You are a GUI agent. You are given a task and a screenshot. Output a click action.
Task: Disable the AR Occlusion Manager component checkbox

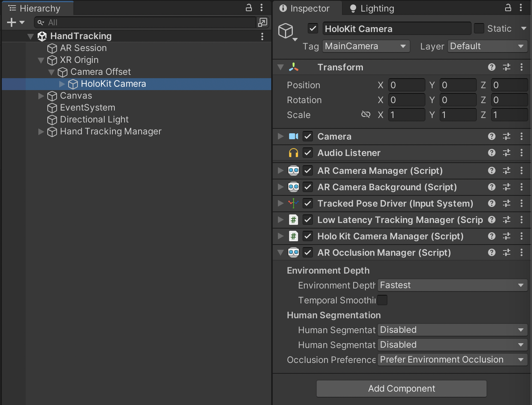(308, 252)
